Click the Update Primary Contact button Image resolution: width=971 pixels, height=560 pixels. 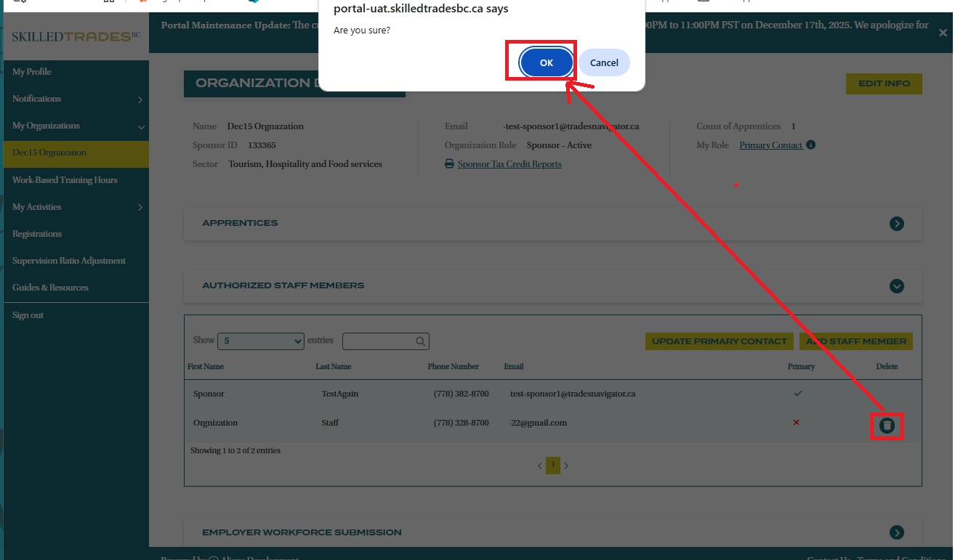point(719,341)
